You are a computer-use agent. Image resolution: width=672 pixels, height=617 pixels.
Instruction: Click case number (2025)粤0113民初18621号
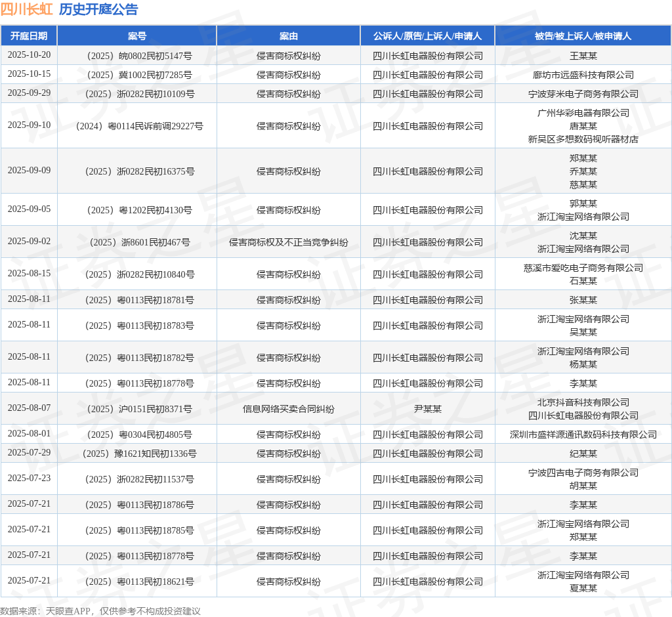pos(139,582)
